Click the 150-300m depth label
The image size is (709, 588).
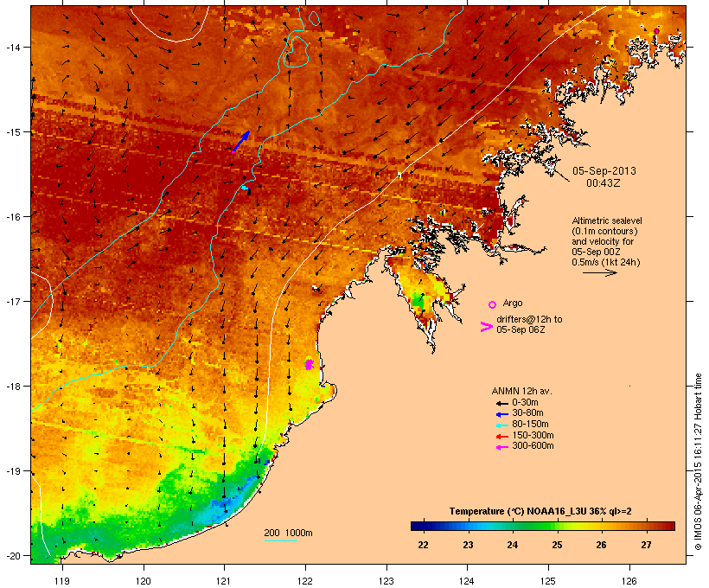tap(533, 435)
